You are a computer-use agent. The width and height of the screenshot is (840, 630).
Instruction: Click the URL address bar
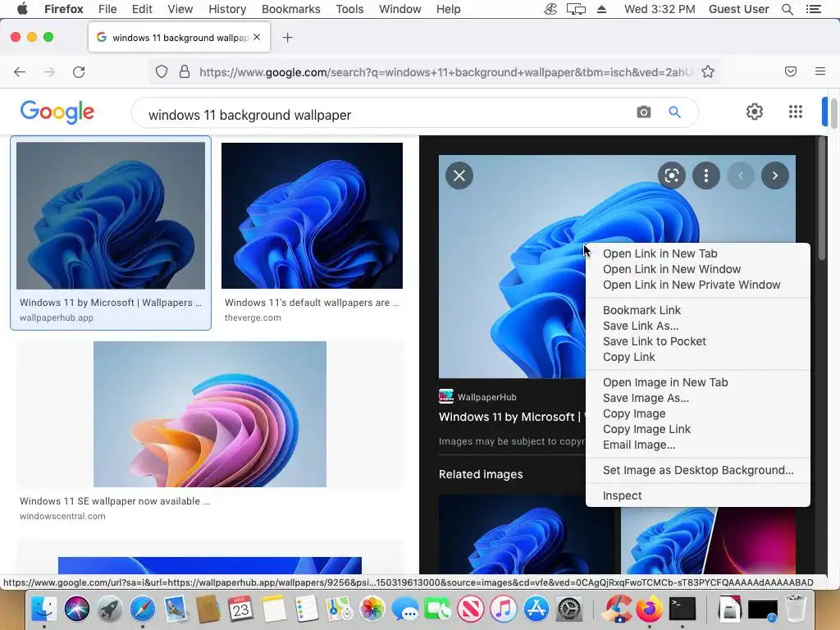click(x=445, y=72)
